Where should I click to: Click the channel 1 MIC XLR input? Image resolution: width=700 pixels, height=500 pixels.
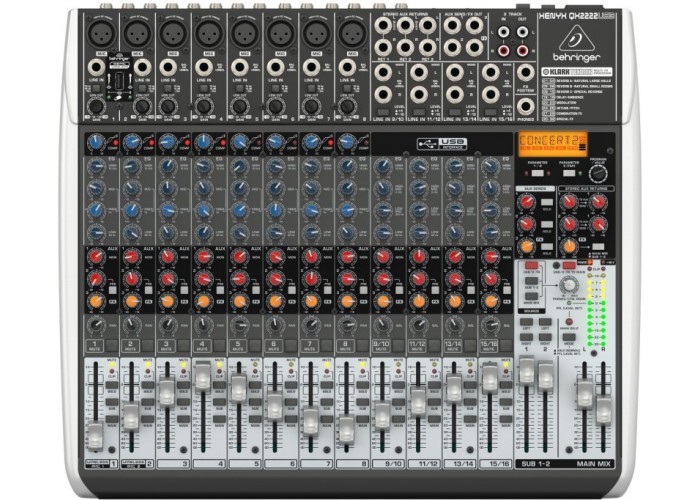pos(102,32)
